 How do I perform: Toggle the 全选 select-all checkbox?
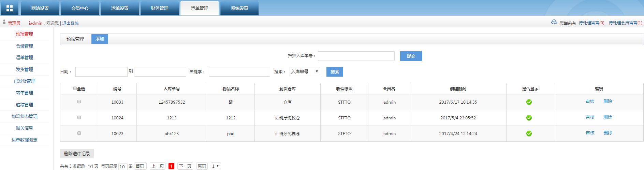tap(75, 88)
